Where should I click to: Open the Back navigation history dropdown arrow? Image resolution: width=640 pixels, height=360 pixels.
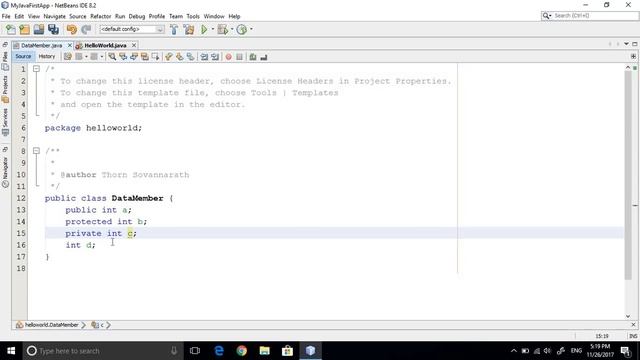87,57
